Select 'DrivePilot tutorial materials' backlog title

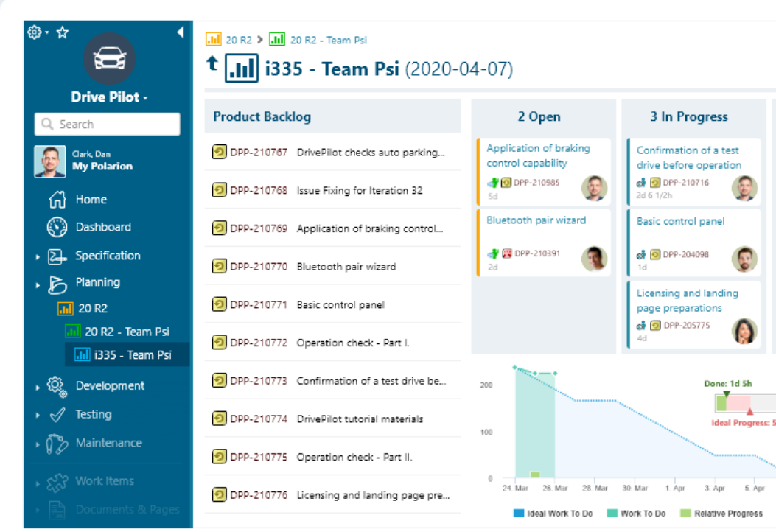click(x=360, y=419)
